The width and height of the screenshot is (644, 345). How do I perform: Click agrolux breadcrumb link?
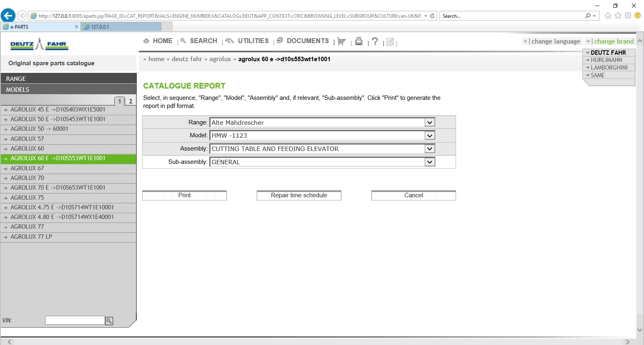pos(220,59)
